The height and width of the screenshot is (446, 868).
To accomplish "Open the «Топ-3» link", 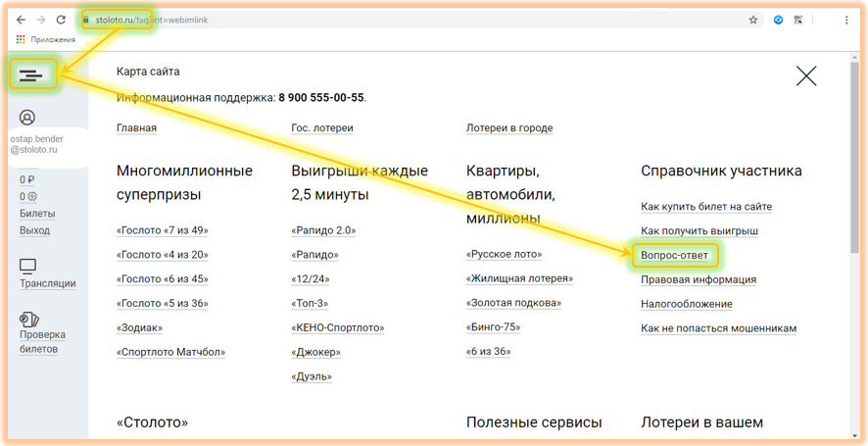I will pos(310,304).
